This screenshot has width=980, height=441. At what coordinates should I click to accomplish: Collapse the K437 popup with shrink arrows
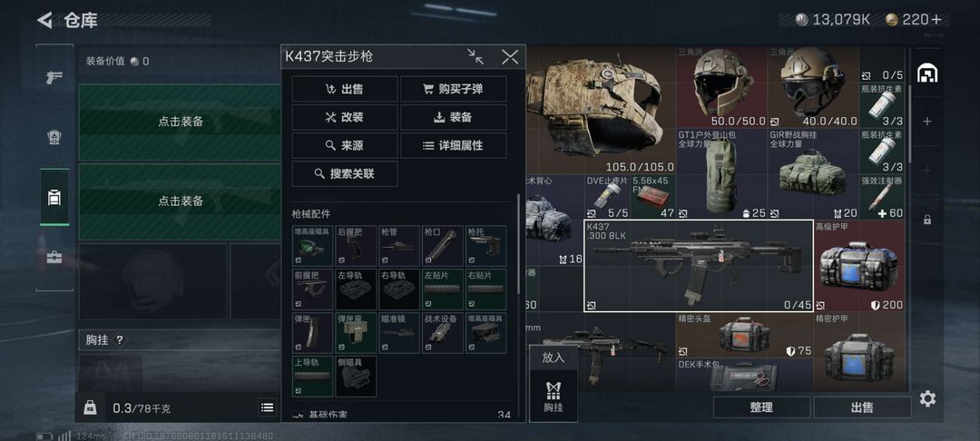(475, 57)
